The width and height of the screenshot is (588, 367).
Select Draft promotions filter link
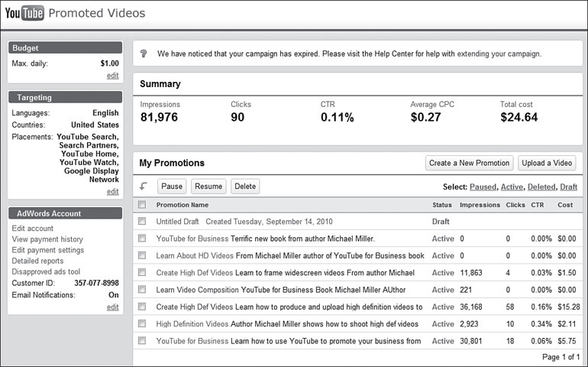point(568,187)
